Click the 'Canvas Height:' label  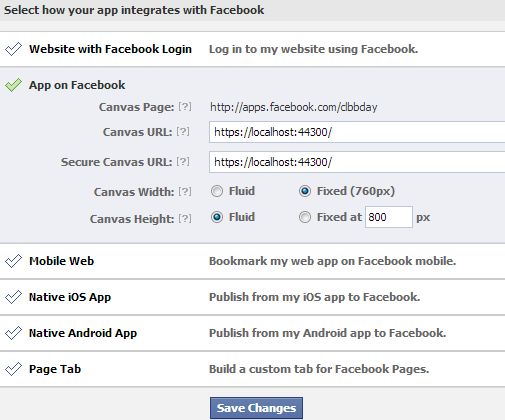pos(132,219)
